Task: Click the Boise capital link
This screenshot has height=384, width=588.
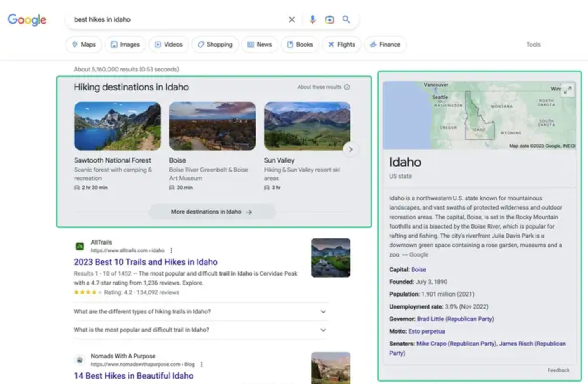Action: pyautogui.click(x=419, y=269)
